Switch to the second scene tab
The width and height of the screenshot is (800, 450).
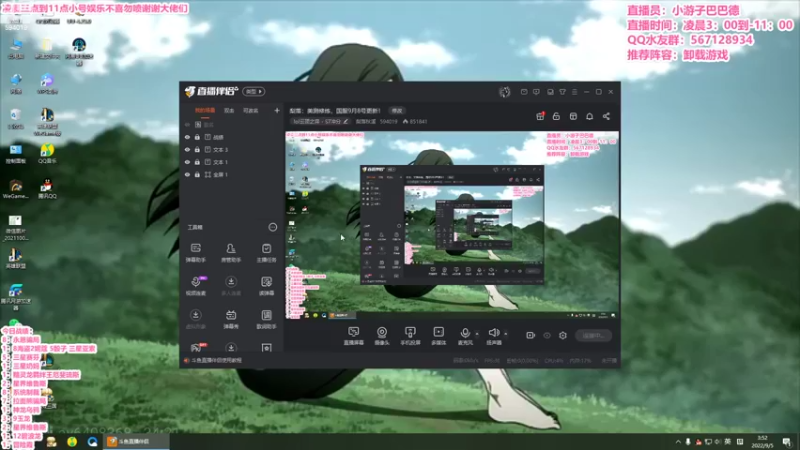229,110
